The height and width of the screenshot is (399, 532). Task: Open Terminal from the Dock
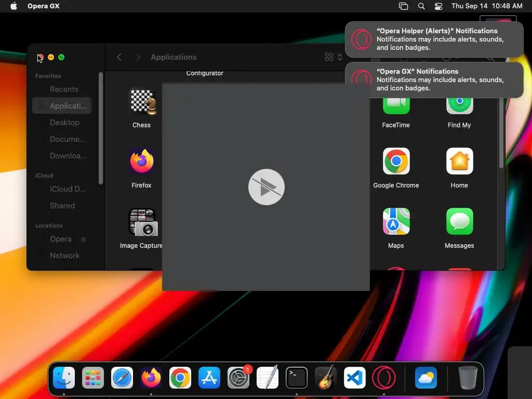[297, 377]
